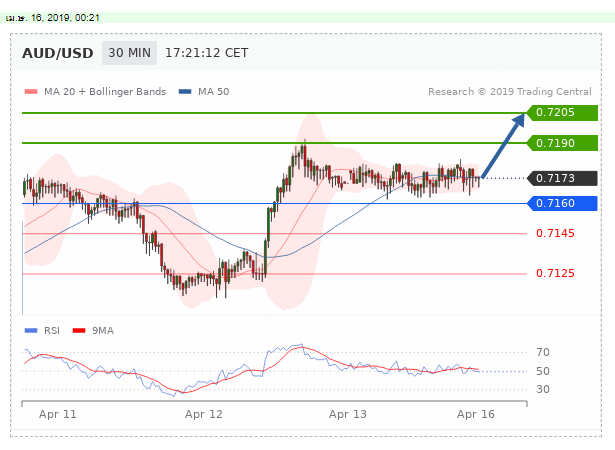Click the Apr 13 date axis label
Image resolution: width=615 pixels, height=450 pixels.
pyautogui.click(x=348, y=414)
